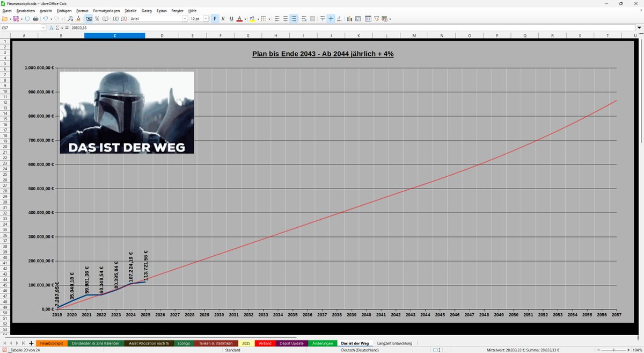Open the Name Box dropdown
Viewport: 644px width, 353px height.
[43, 27]
